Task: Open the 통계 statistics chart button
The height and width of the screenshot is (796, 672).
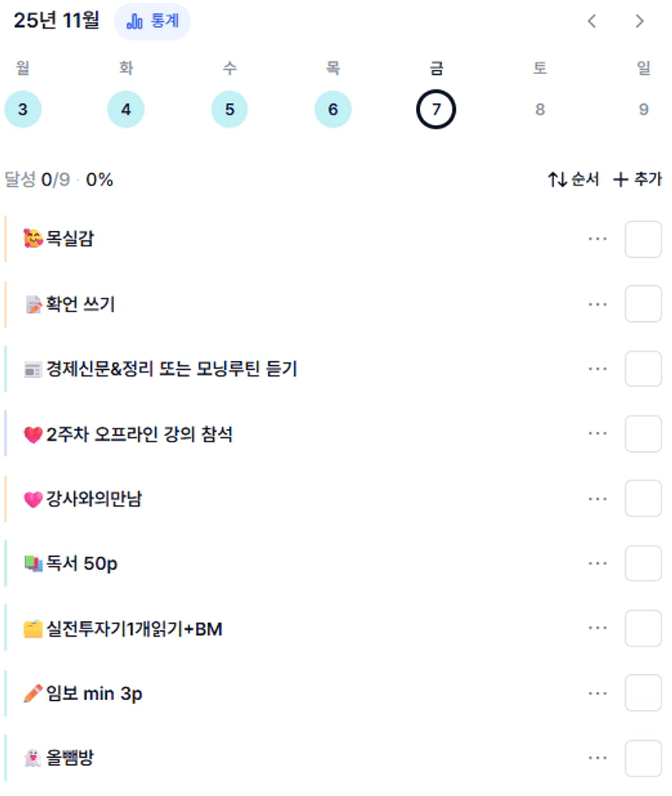Action: coord(153,21)
